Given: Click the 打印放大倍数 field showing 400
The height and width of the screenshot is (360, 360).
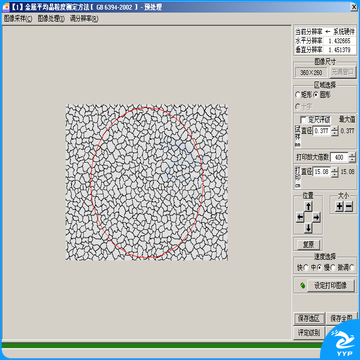Looking at the screenshot, I should point(339,157).
